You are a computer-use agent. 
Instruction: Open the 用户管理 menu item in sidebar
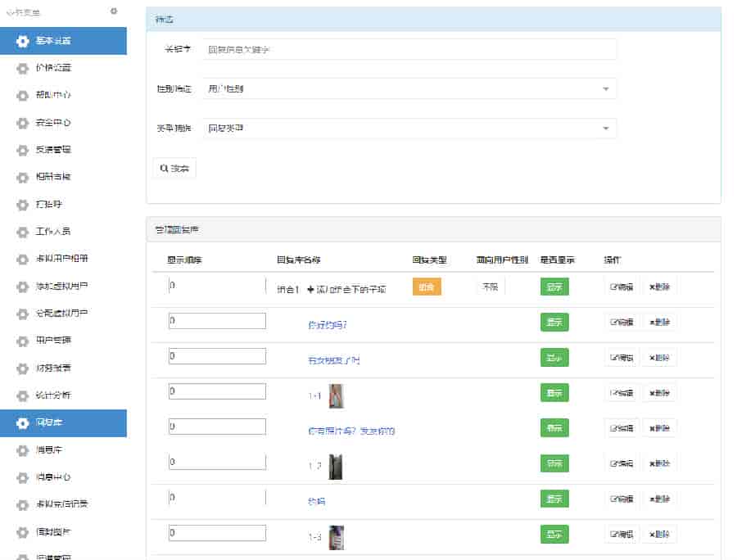[x=54, y=341]
